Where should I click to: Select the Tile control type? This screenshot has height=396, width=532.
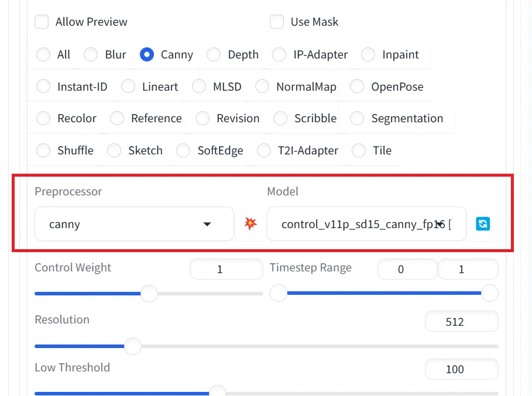pyautogui.click(x=358, y=150)
